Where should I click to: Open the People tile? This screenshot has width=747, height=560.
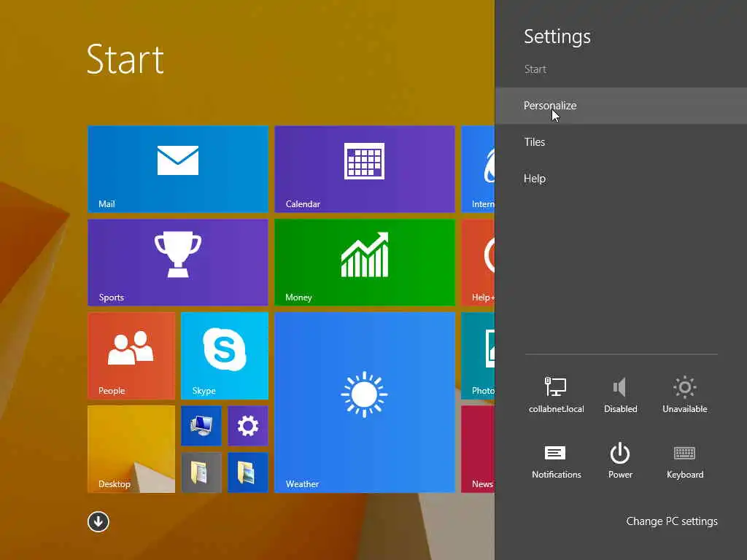pyautogui.click(x=131, y=355)
